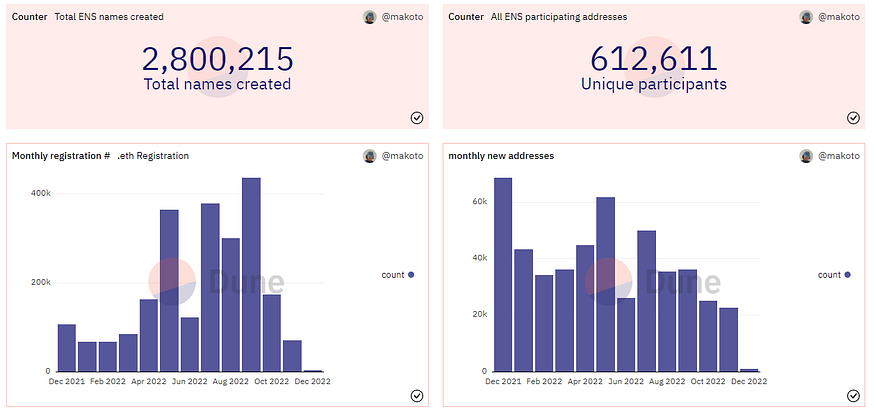
Task: Open @makoto profile link on participating addresses card
Action: coord(839,17)
